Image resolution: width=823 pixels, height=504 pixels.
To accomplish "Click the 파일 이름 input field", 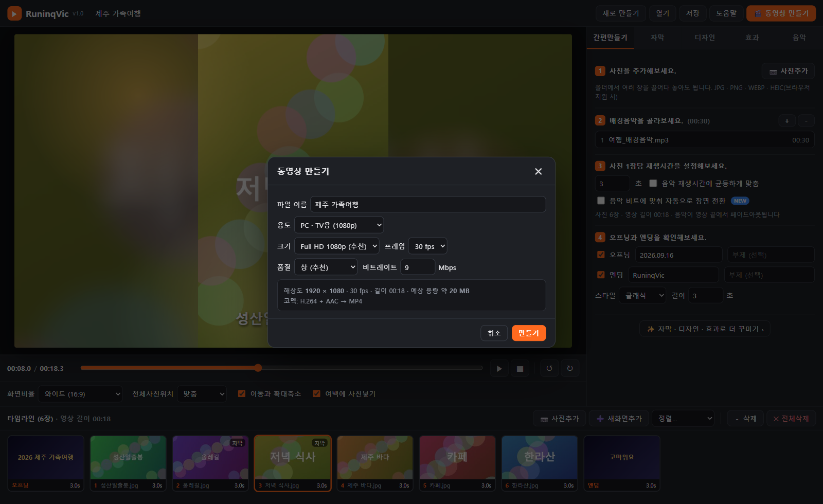I will (428, 204).
